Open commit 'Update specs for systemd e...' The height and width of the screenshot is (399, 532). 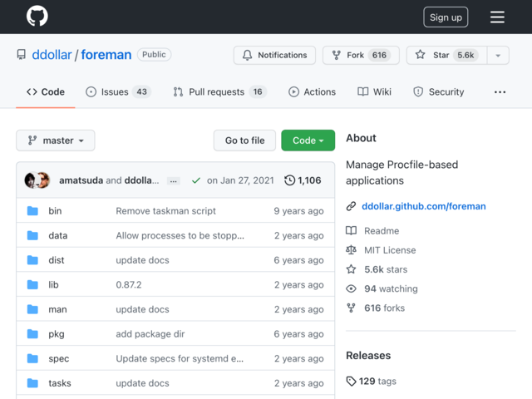tap(180, 358)
